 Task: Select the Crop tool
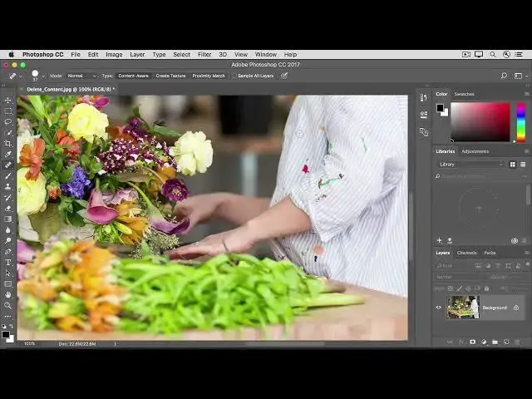click(8, 144)
